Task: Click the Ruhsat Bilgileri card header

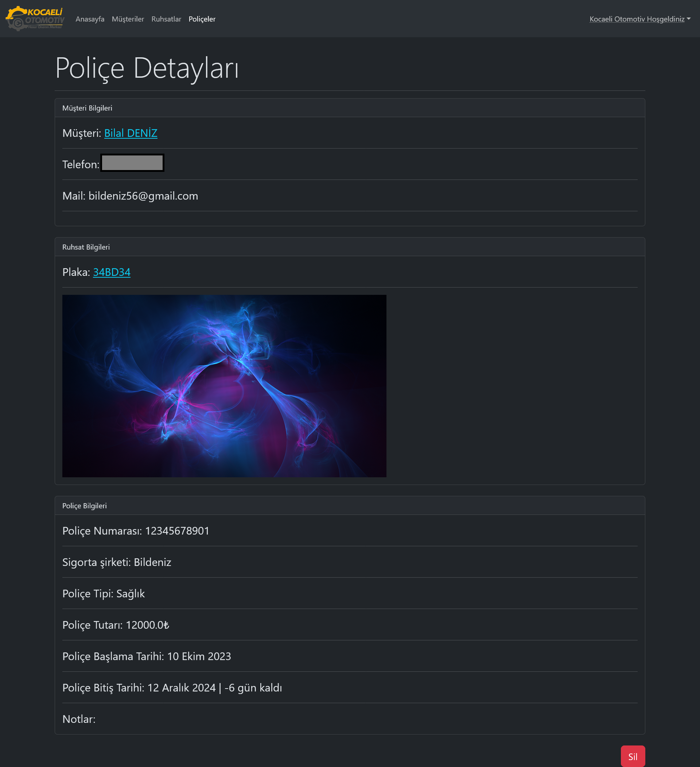Action: pyautogui.click(x=86, y=247)
